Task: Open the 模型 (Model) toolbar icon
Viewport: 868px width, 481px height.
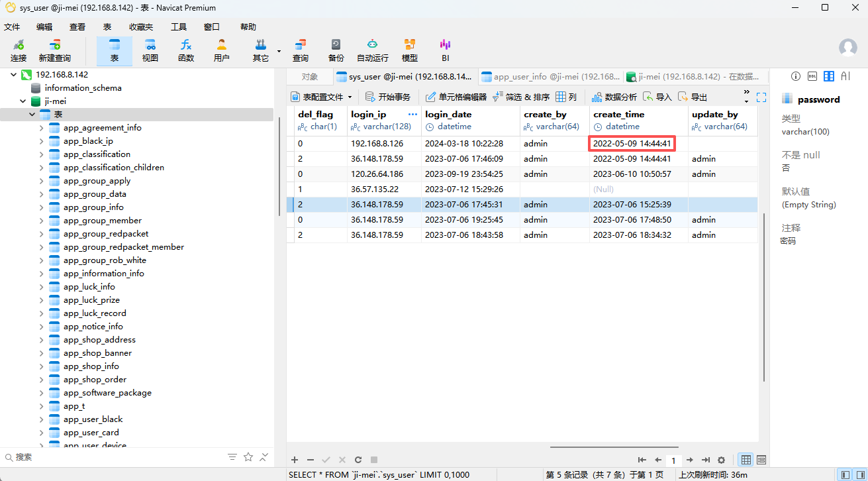Action: pyautogui.click(x=410, y=50)
